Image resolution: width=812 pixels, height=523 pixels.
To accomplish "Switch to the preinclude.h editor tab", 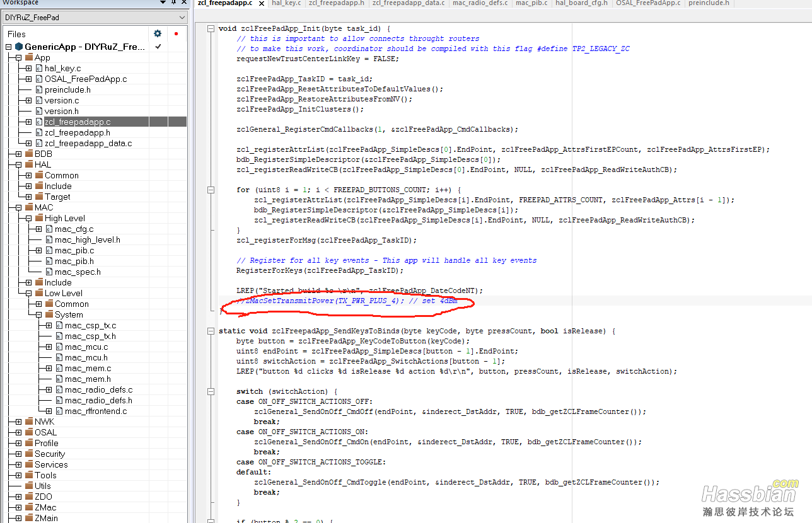I will [709, 3].
